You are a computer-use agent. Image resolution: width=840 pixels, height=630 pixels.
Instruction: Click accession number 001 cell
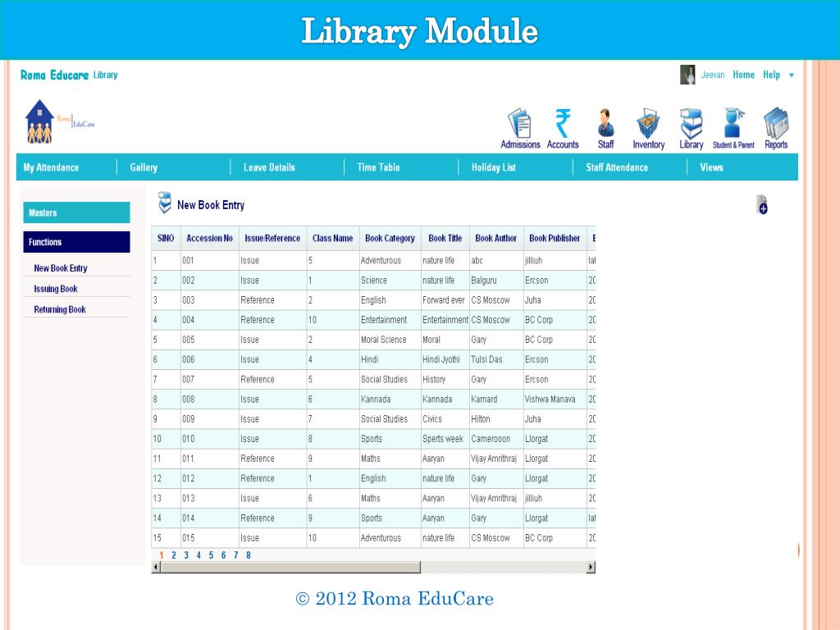(209, 260)
